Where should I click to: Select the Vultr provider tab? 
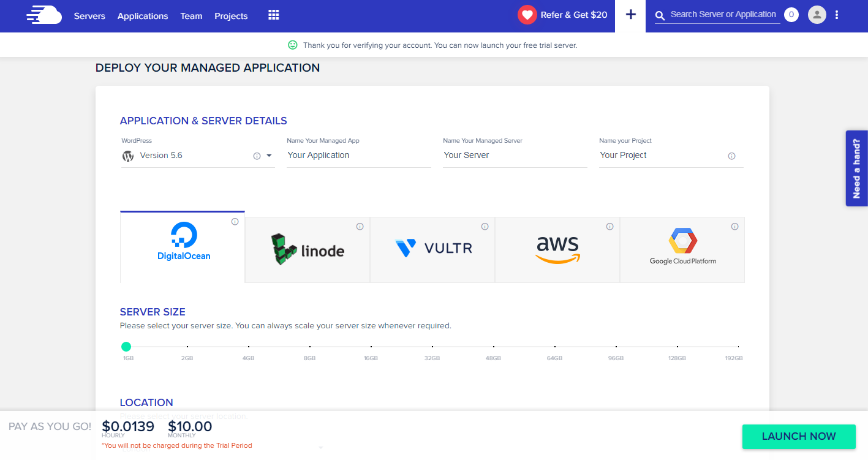pyautogui.click(x=432, y=250)
